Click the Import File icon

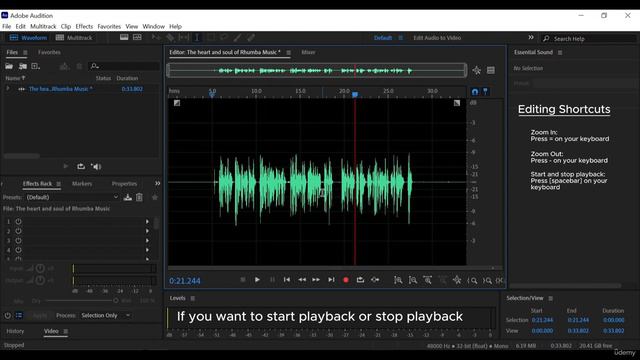pyautogui.click(x=22, y=66)
